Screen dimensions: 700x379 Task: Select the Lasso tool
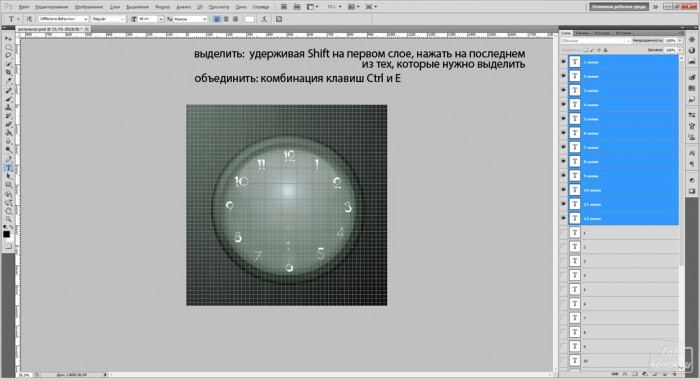coord(8,55)
